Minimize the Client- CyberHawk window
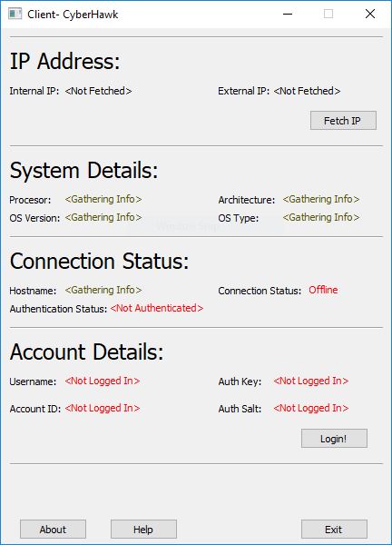This screenshot has width=392, height=545. click(288, 14)
